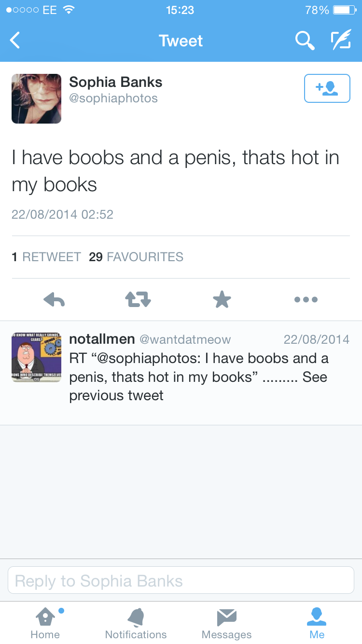This screenshot has height=644, width=362.
Task: Tap the Reply to Sophia Banks field
Action: 181,580
